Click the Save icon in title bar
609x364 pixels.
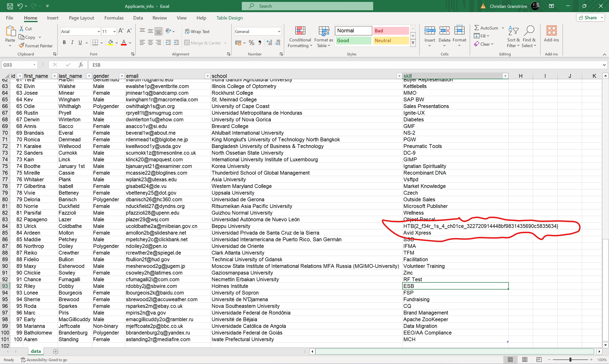(10, 6)
